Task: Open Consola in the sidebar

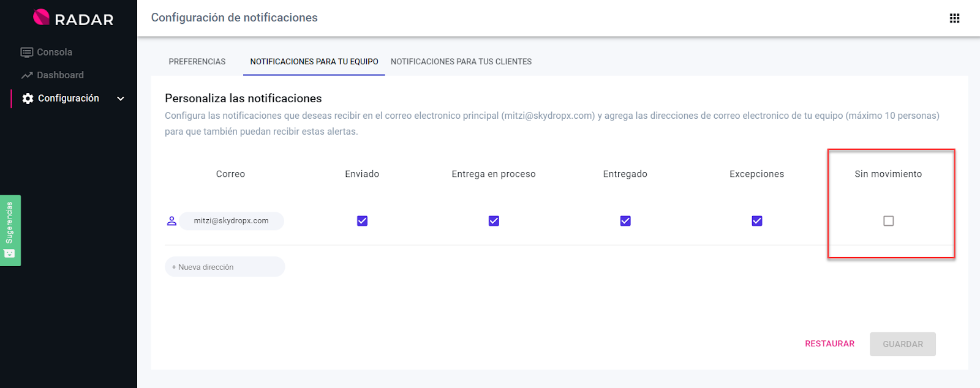Action: tap(55, 53)
